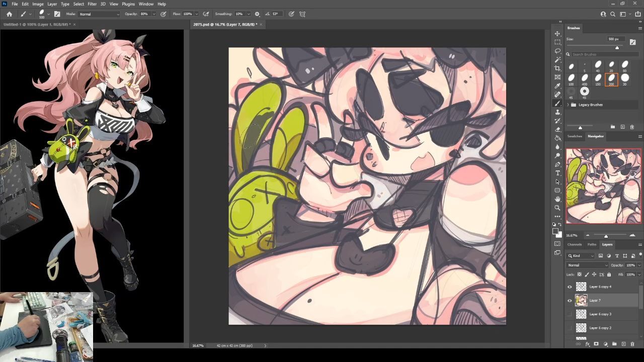The width and height of the screenshot is (644, 362).
Task: Open the Smoothing value dropdown
Action: pyautogui.click(x=248, y=14)
